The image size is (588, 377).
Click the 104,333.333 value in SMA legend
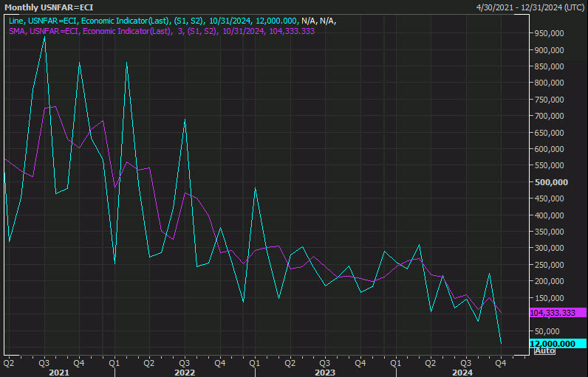coord(292,31)
